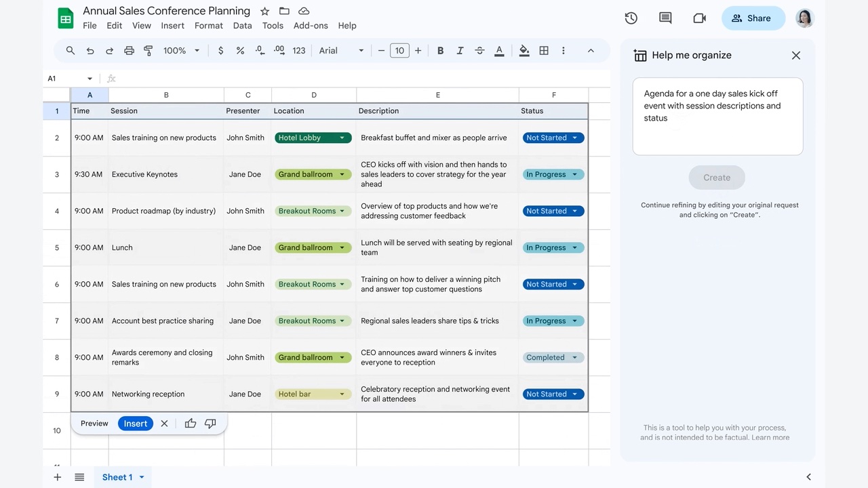Toggle bold formatting
Image resolution: width=868 pixels, height=488 pixels.
point(440,51)
